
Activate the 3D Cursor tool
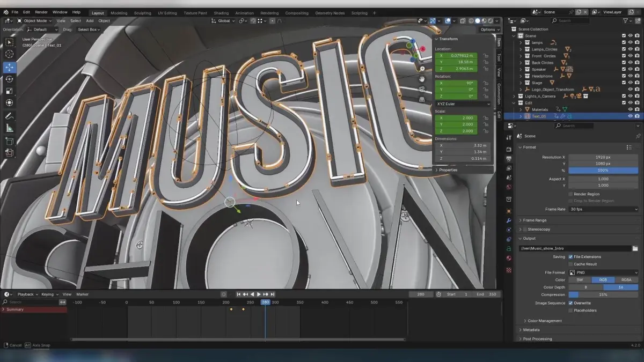pos(10,54)
